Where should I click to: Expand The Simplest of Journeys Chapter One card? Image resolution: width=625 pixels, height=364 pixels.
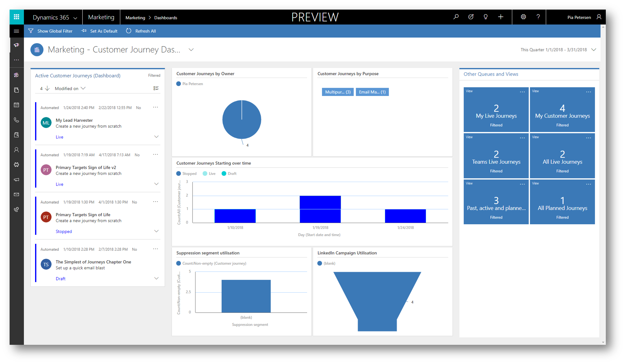pyautogui.click(x=156, y=279)
